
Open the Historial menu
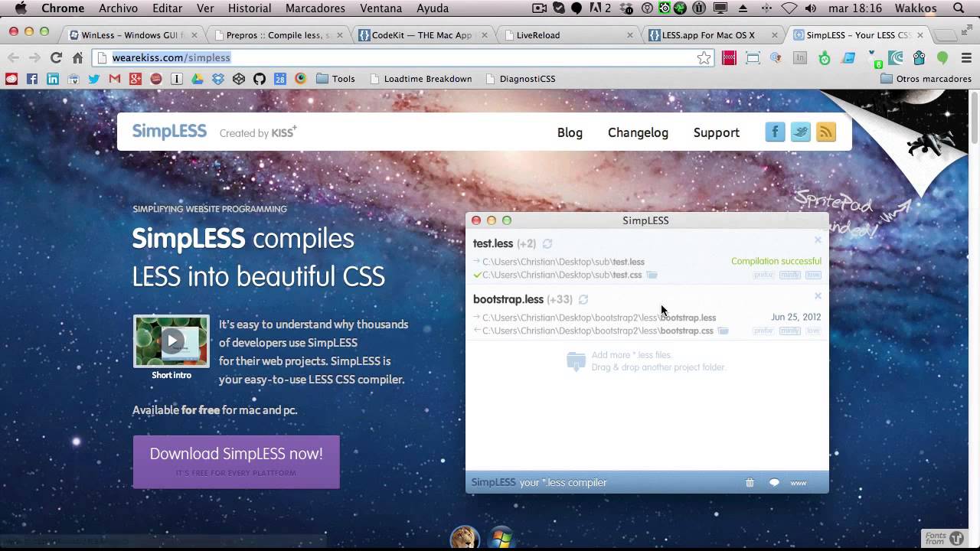click(250, 8)
